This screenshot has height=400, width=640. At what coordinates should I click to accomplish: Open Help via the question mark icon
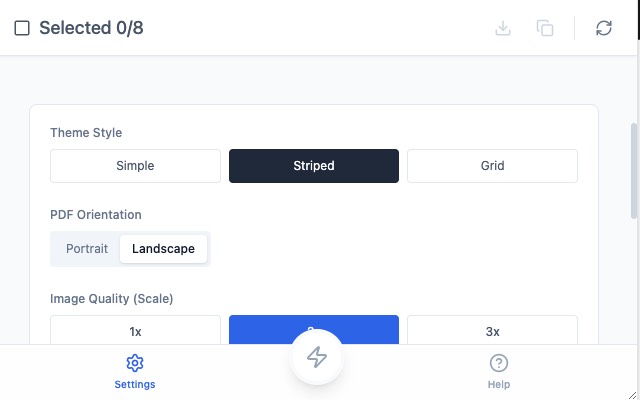coord(499,363)
